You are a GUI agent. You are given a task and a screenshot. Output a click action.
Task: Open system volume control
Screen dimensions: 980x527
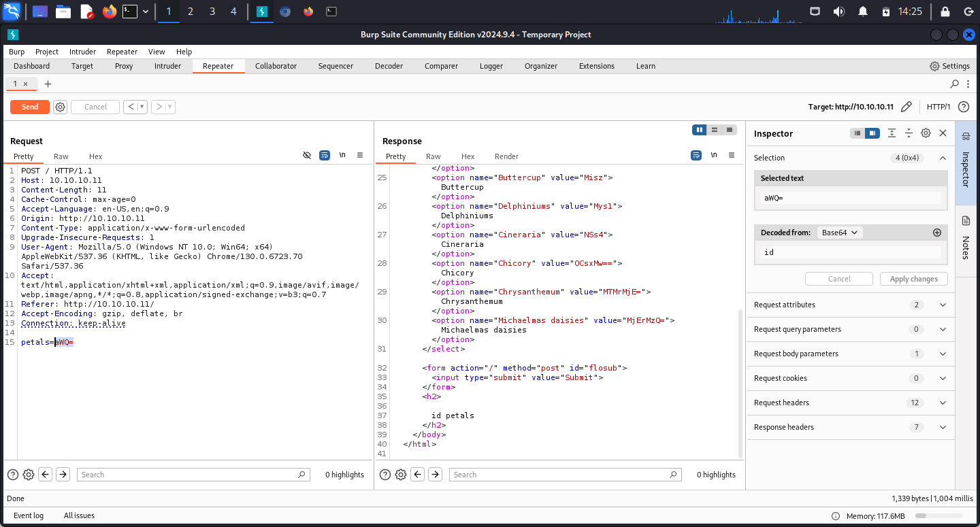[x=838, y=12]
